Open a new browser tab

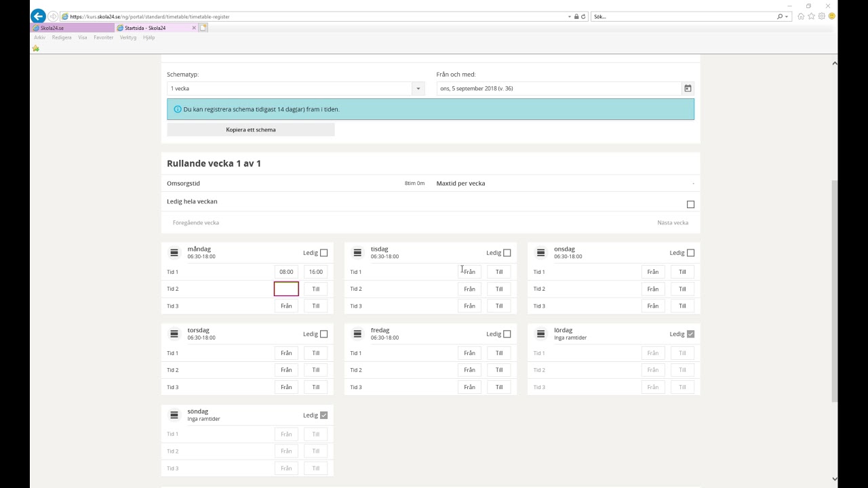203,28
